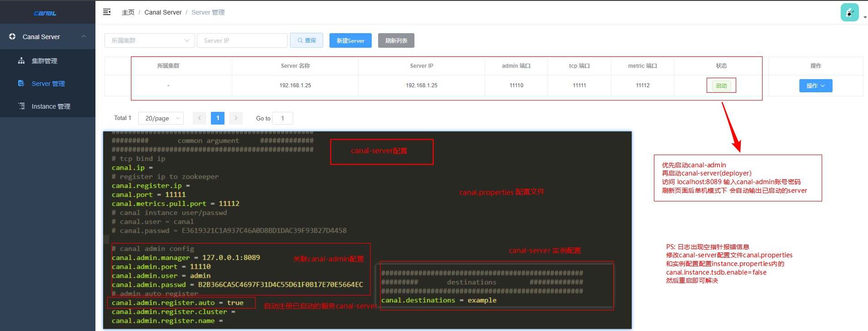
Task: Click Server 名称 cell 192.168.1.25
Action: coord(295,85)
